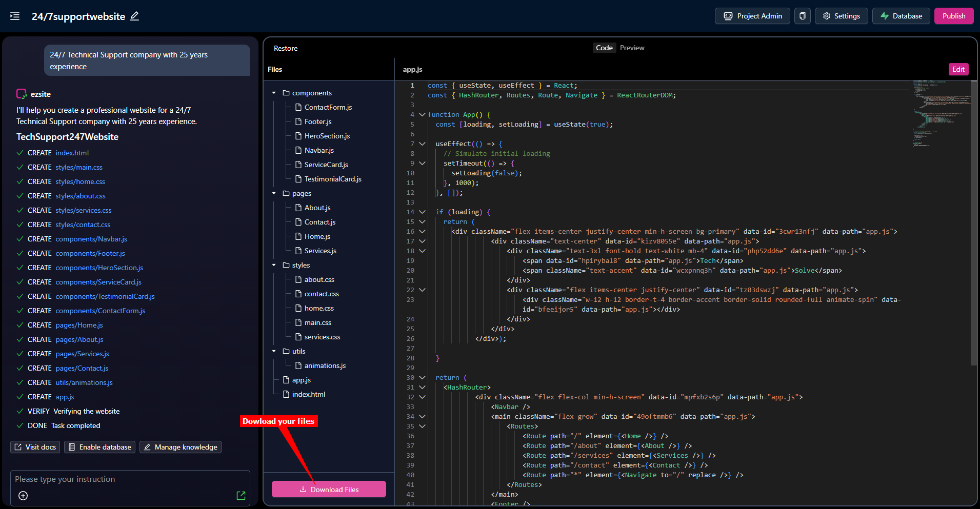The image size is (980, 509).
Task: Open services.css in file tree
Action: click(322, 337)
